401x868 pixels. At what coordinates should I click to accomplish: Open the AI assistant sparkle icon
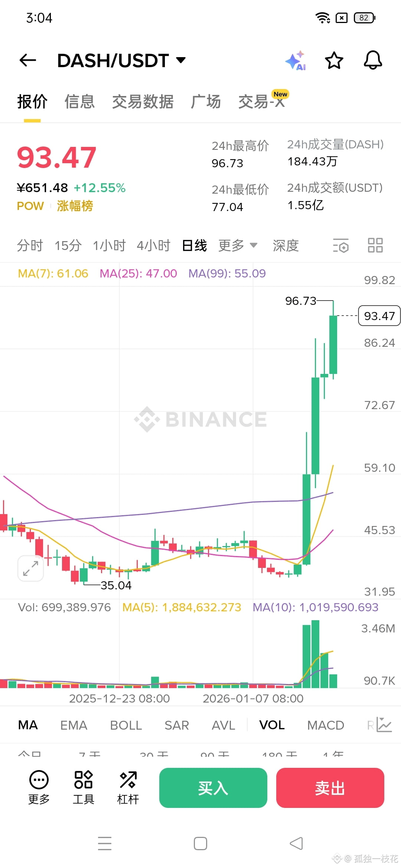pyautogui.click(x=296, y=60)
